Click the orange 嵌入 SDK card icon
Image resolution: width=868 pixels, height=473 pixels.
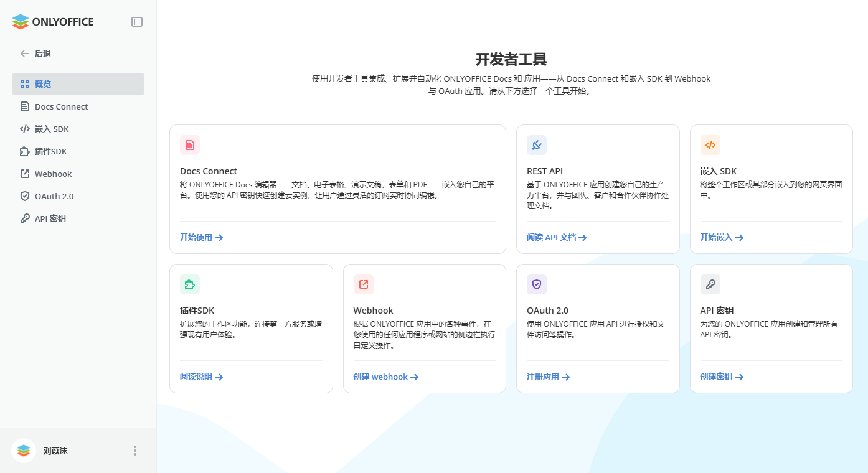coord(710,145)
